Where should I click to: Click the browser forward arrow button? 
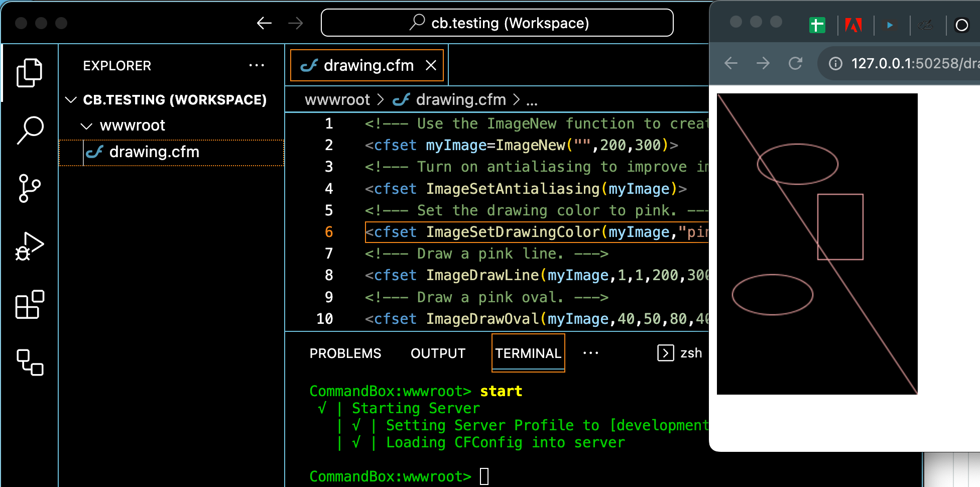tap(763, 63)
